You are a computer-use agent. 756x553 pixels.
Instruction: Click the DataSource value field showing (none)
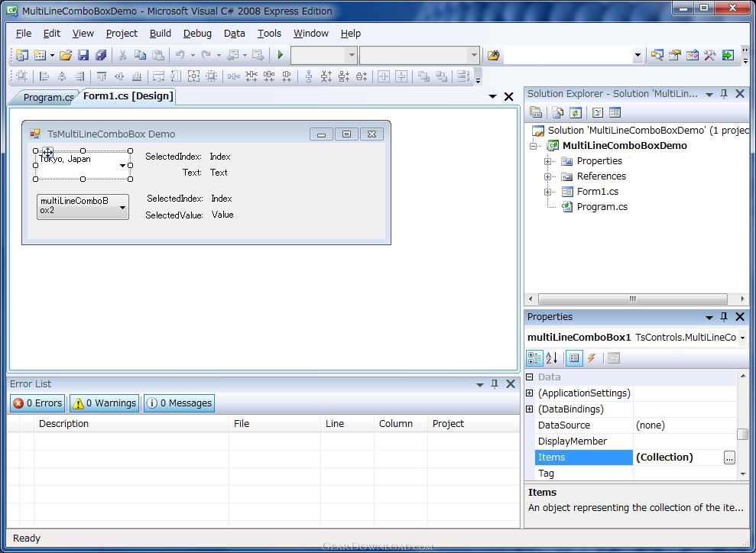tap(685, 425)
